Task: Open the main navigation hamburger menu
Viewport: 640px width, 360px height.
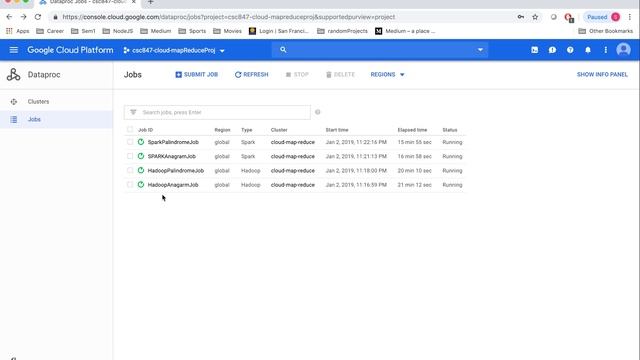Action: [x=13, y=50]
